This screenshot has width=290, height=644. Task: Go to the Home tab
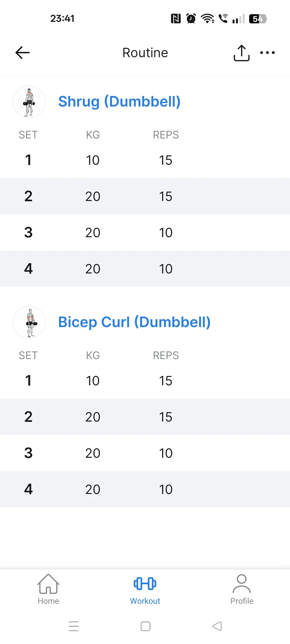(48, 601)
